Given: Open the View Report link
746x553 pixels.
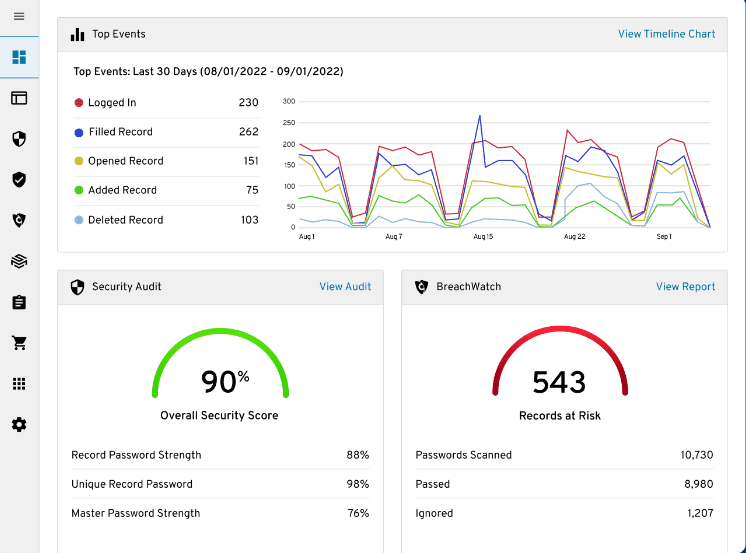Looking at the screenshot, I should pos(686,286).
